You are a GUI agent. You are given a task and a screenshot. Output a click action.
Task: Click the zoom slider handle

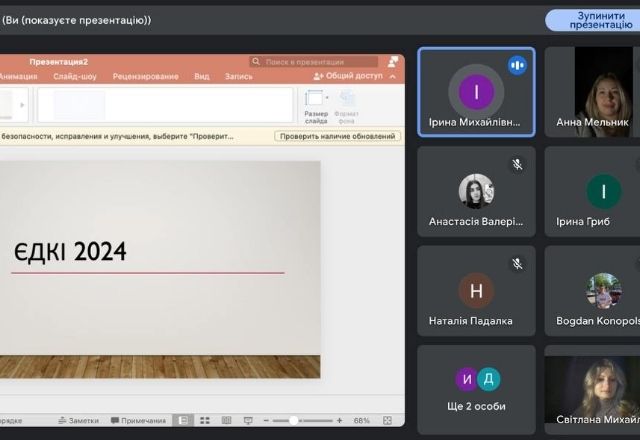[x=293, y=421]
